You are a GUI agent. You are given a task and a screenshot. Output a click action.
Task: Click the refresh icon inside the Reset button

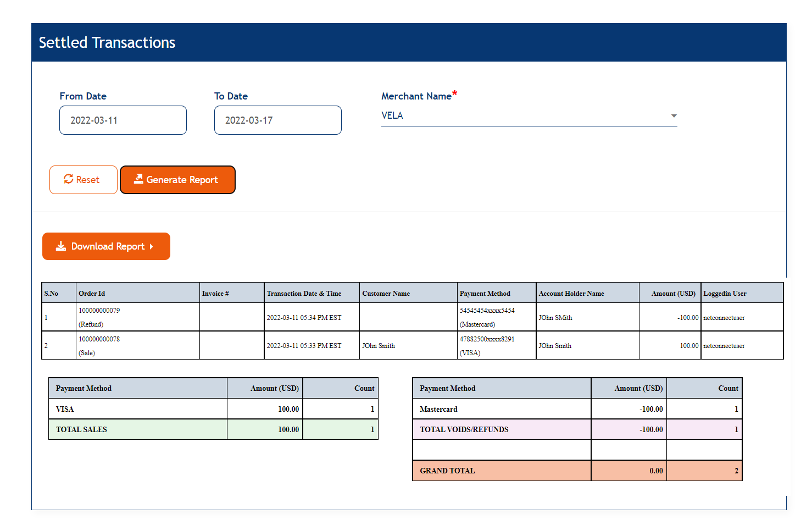pos(68,179)
